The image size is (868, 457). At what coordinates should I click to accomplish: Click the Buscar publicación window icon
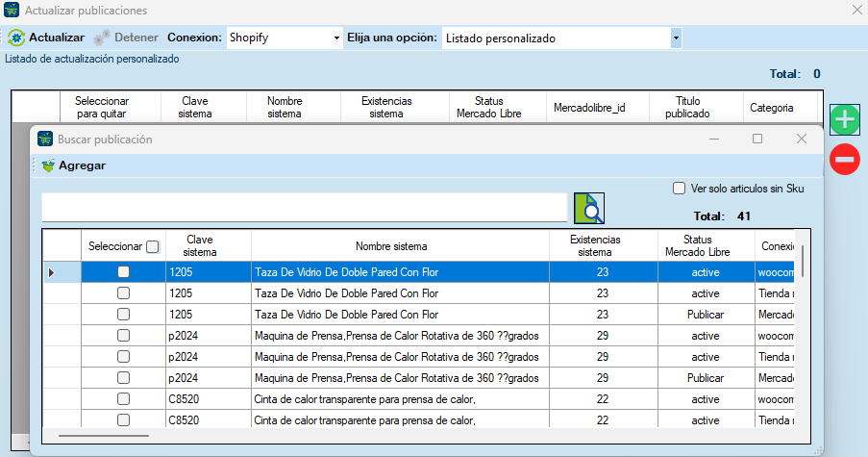[x=44, y=139]
